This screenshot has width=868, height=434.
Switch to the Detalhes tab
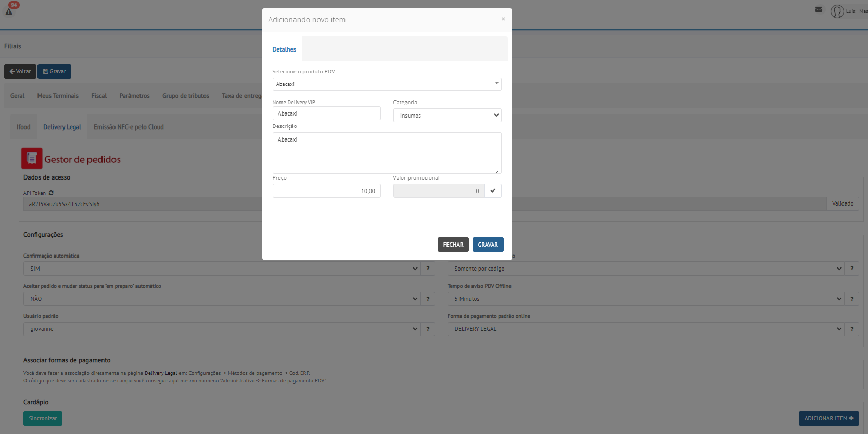point(284,49)
